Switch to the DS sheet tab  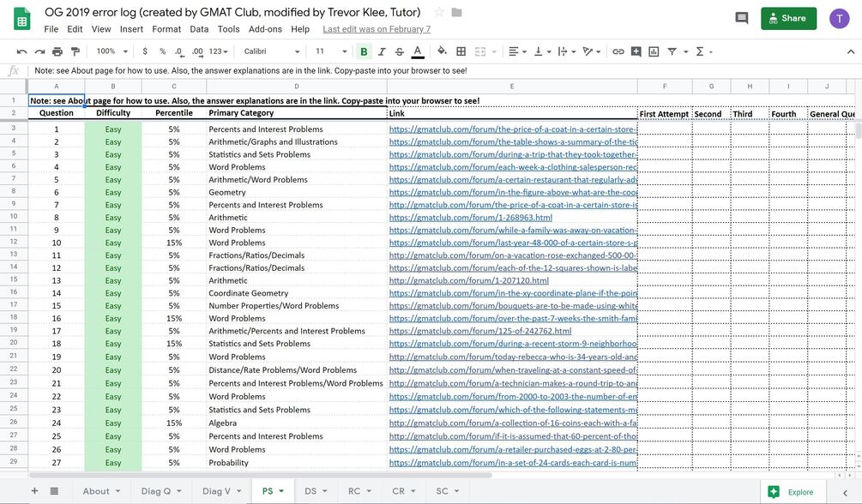316,491
